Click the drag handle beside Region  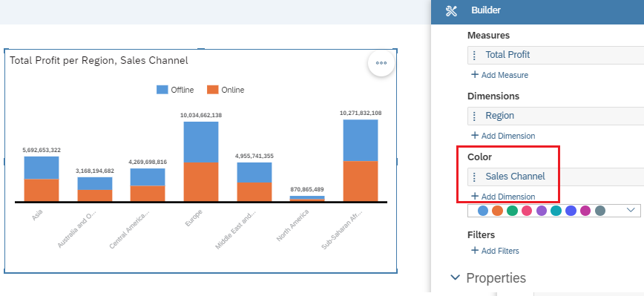(x=474, y=116)
